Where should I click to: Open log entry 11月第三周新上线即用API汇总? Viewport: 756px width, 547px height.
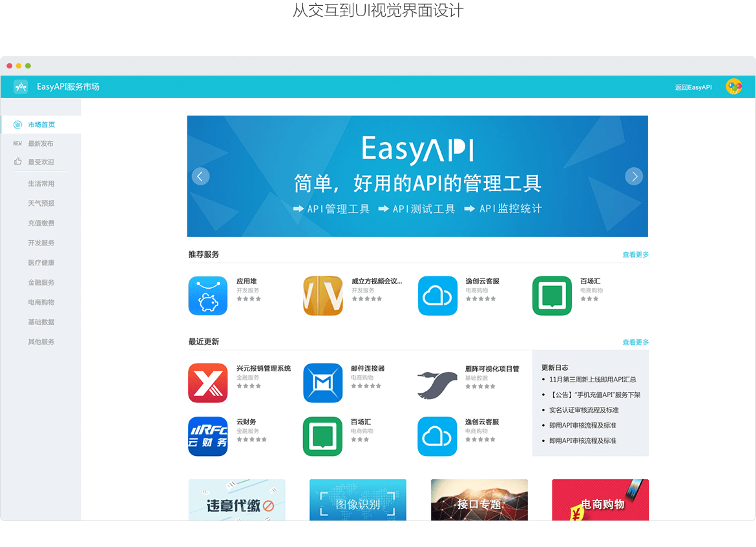pyautogui.click(x=593, y=379)
